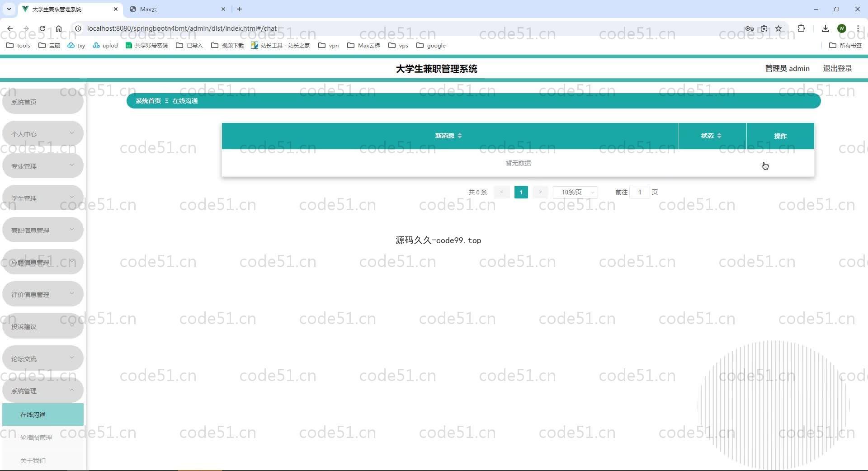Image resolution: width=868 pixels, height=471 pixels.
Task: Open browser home page
Action: [x=59, y=28]
